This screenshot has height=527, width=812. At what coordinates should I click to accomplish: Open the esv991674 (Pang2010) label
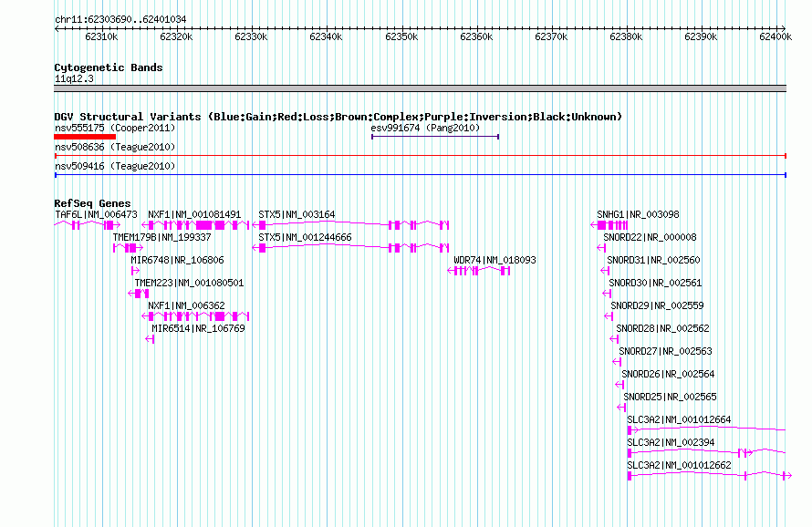tap(425, 128)
